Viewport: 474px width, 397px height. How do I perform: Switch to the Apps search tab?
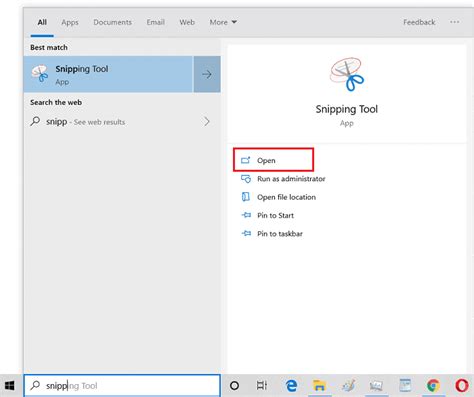(70, 22)
